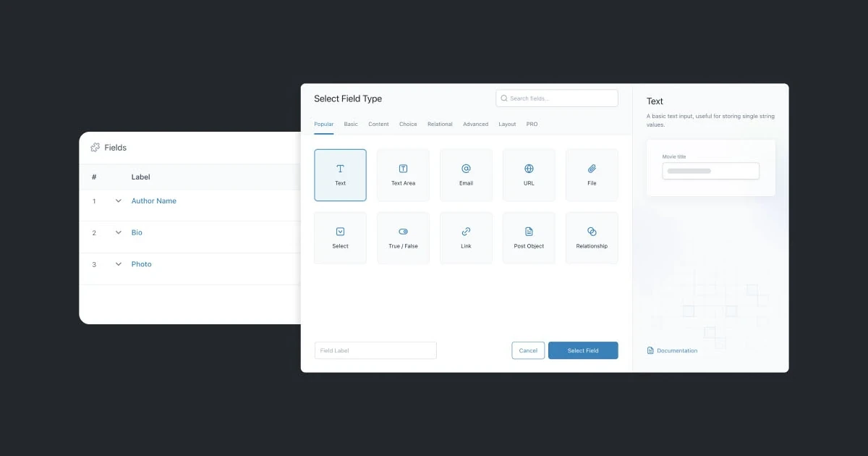Select the True / False toggle field type
Viewport: 868px width, 456px height.
coord(403,237)
